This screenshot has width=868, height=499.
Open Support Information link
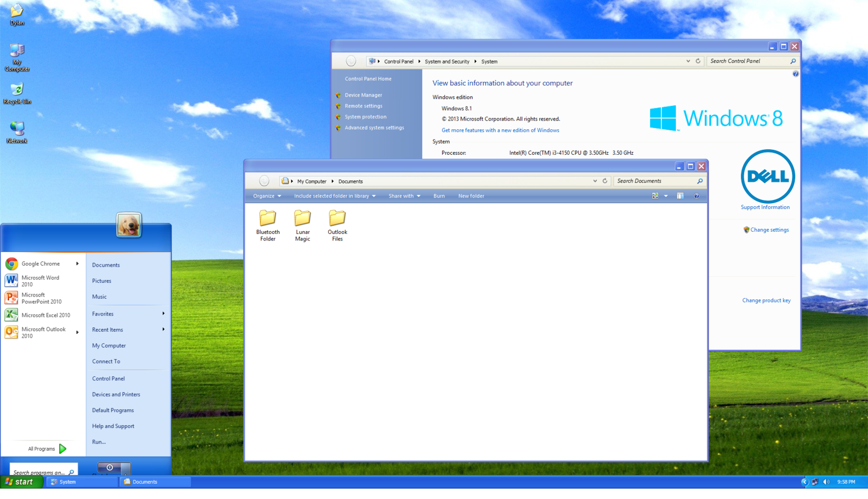[x=765, y=207]
